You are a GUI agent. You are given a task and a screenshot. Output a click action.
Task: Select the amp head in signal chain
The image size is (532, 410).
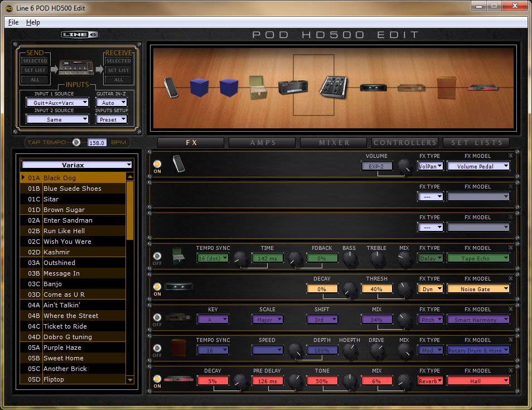click(x=293, y=87)
